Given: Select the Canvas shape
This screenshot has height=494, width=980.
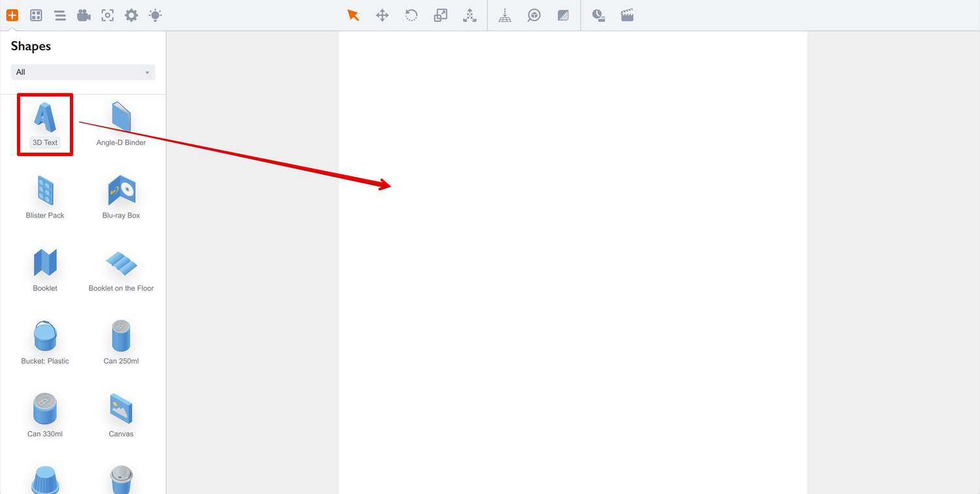Looking at the screenshot, I should pyautogui.click(x=121, y=416).
